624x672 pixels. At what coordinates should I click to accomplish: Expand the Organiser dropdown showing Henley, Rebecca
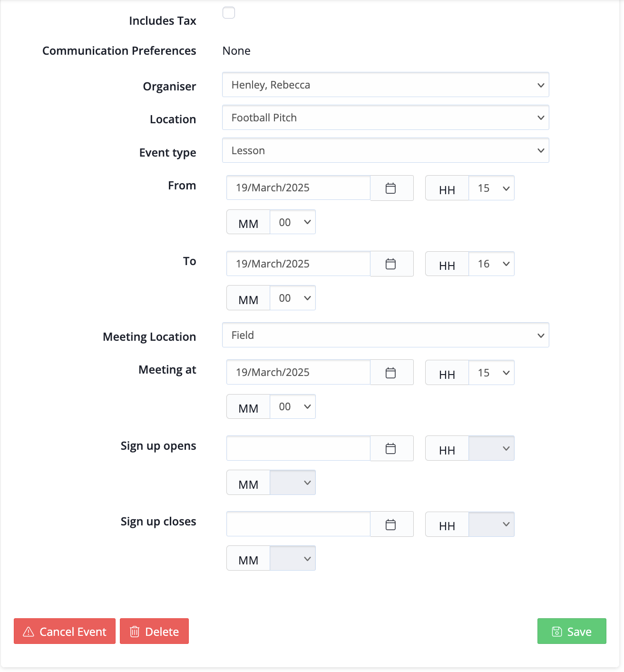tap(386, 85)
